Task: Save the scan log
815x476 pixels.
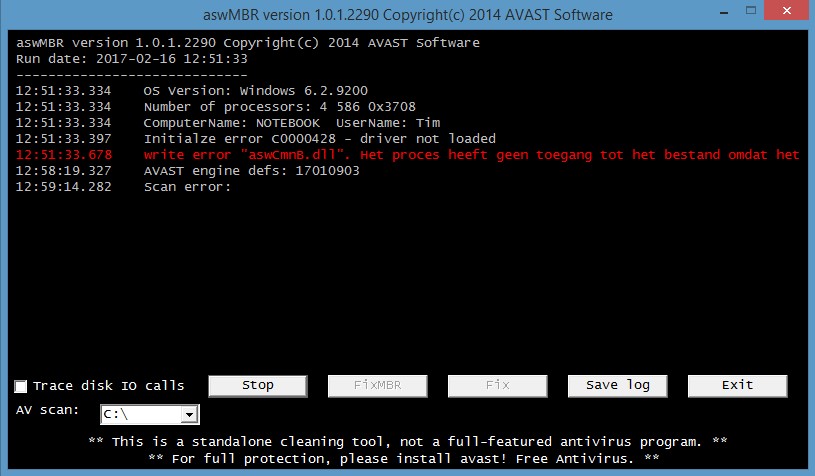Action: tap(617, 386)
